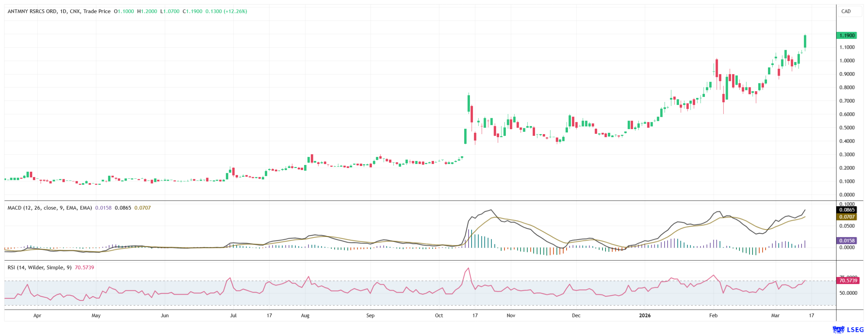Select the 2026 year marker on time axis
Image resolution: width=868 pixels, height=334 pixels.
tap(645, 315)
